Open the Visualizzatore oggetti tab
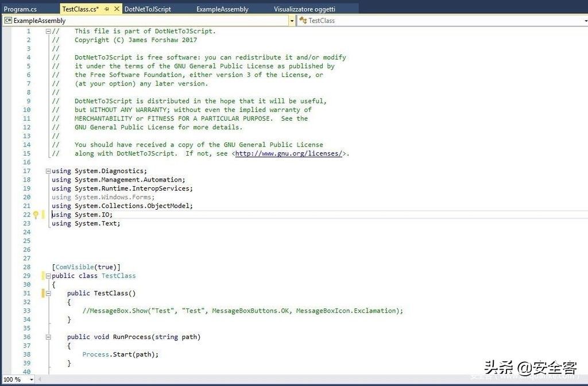 click(x=304, y=9)
